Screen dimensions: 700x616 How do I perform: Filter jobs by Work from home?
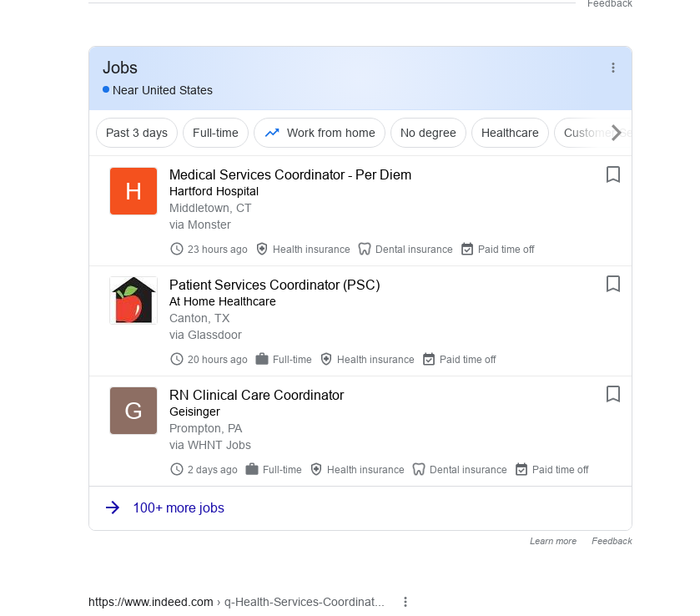pos(320,133)
